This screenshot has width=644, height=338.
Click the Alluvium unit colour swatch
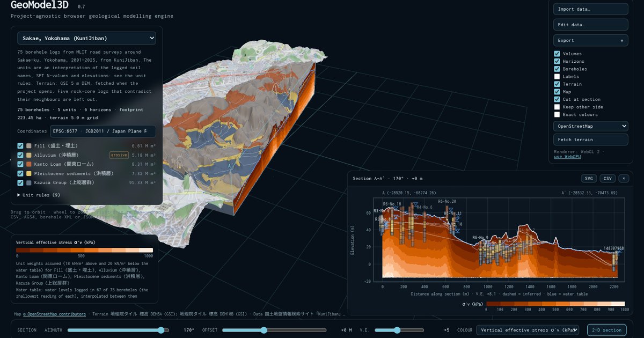[x=29, y=155]
